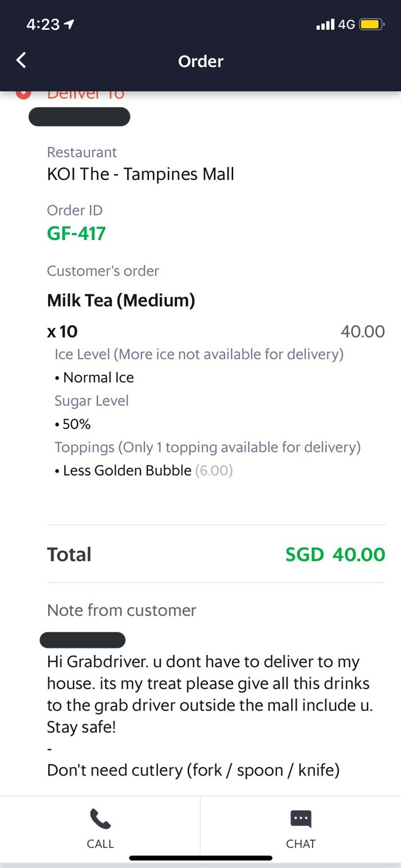Select the Milk Tea (Medium) item
Viewport: 401px width, 868px height.
point(121,300)
